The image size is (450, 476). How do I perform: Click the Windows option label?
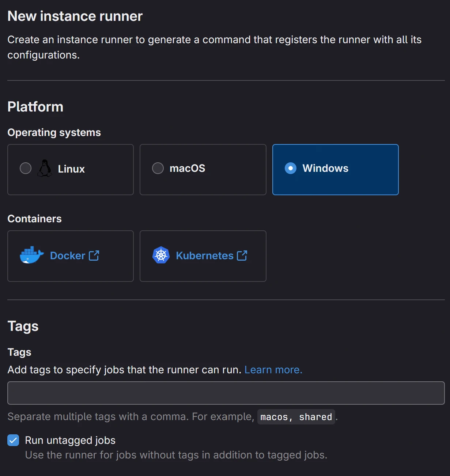tap(325, 169)
